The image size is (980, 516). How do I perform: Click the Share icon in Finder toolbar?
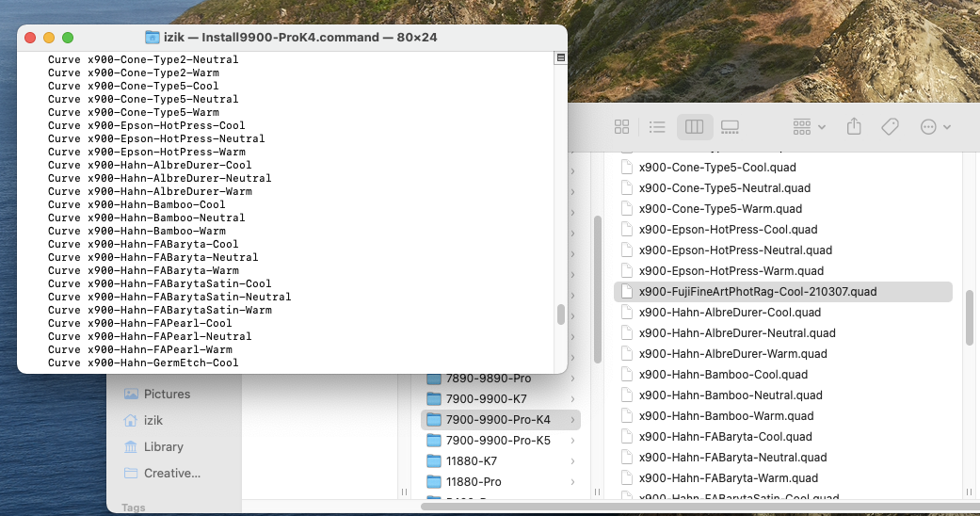(x=854, y=126)
